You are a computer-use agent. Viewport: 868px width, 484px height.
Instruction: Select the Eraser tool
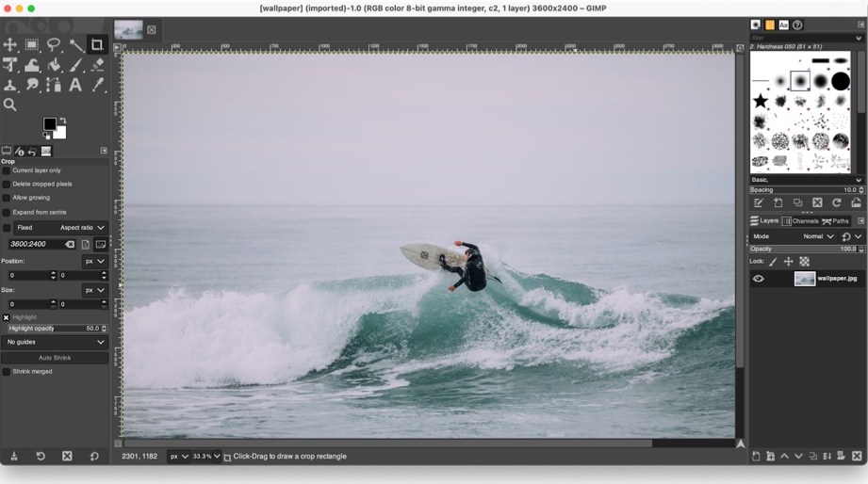(97, 66)
